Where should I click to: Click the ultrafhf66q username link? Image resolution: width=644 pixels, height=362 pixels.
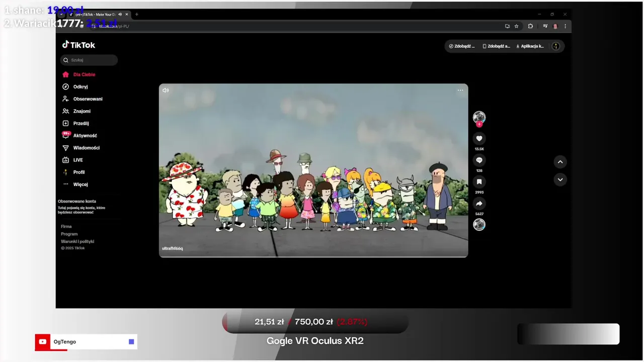click(x=173, y=248)
